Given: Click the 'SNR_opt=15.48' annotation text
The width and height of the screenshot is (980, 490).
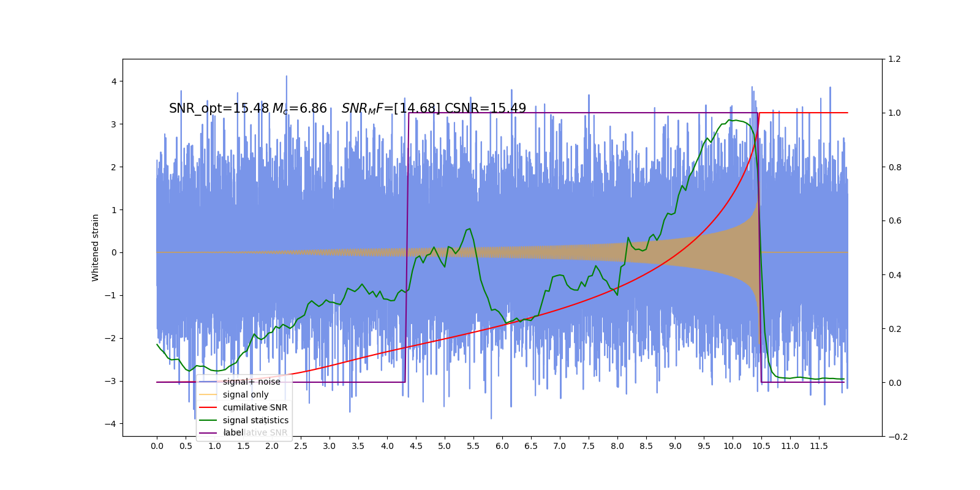Looking at the screenshot, I should pyautogui.click(x=219, y=109).
